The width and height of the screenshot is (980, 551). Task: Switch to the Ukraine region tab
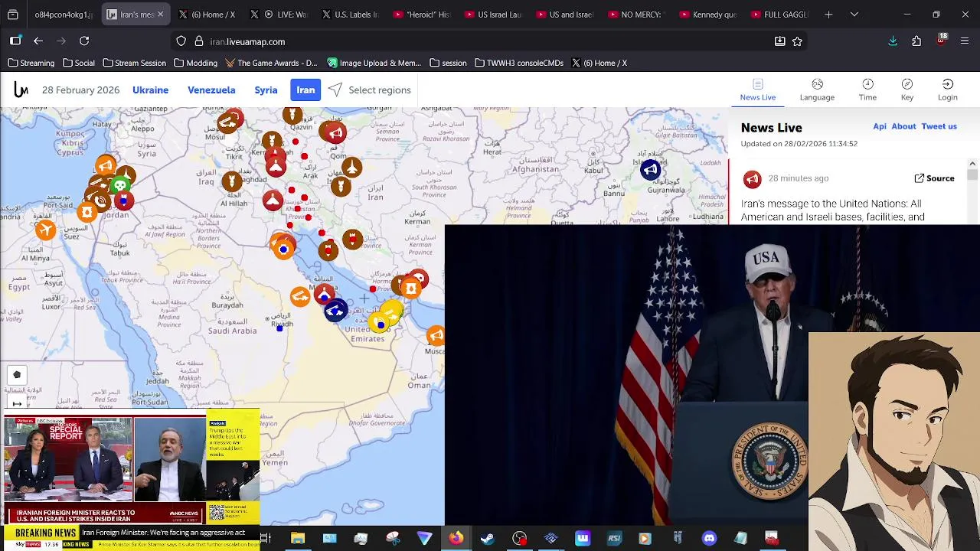[x=150, y=90]
